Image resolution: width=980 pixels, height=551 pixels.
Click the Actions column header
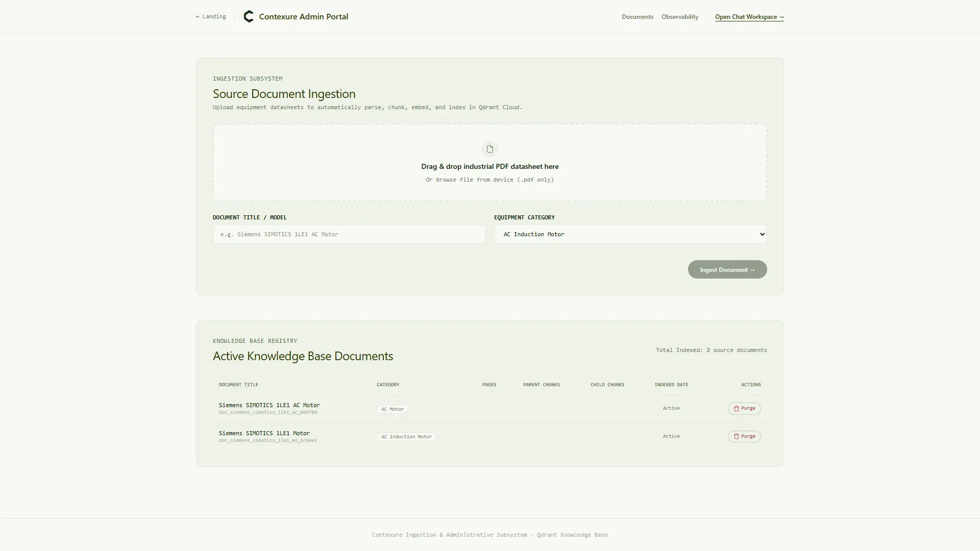pyautogui.click(x=751, y=385)
